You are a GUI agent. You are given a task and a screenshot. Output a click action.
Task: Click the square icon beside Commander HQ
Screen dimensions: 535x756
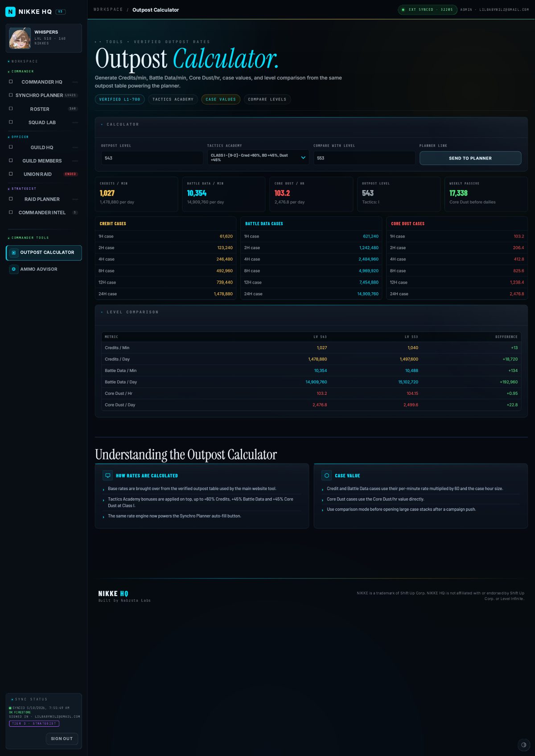(x=11, y=82)
